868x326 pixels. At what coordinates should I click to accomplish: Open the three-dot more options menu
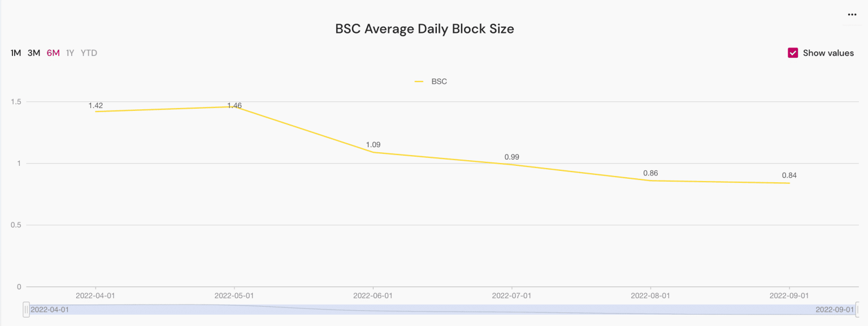pyautogui.click(x=852, y=15)
